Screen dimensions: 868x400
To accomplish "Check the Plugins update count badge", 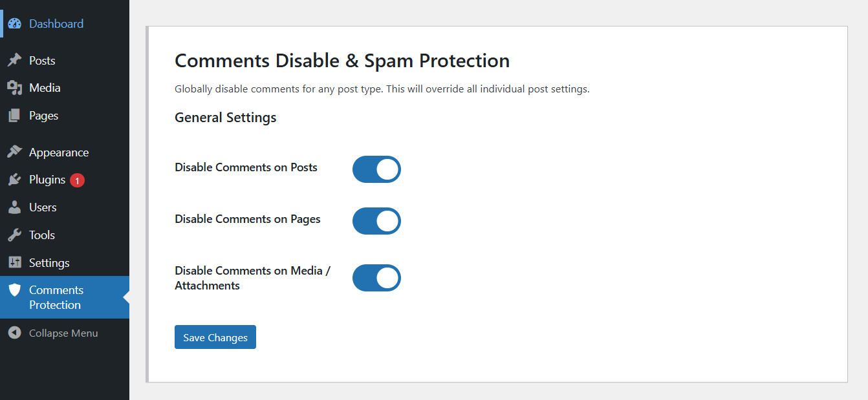I will [x=76, y=179].
